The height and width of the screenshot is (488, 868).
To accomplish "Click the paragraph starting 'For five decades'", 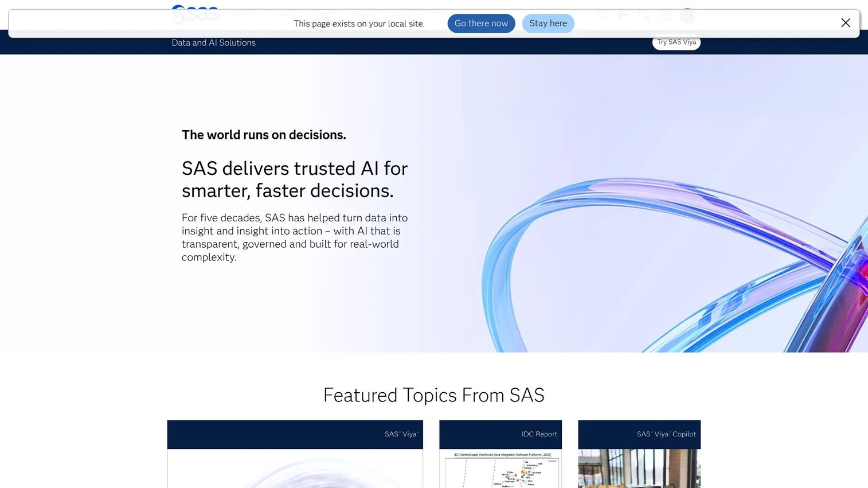I will pyautogui.click(x=295, y=237).
